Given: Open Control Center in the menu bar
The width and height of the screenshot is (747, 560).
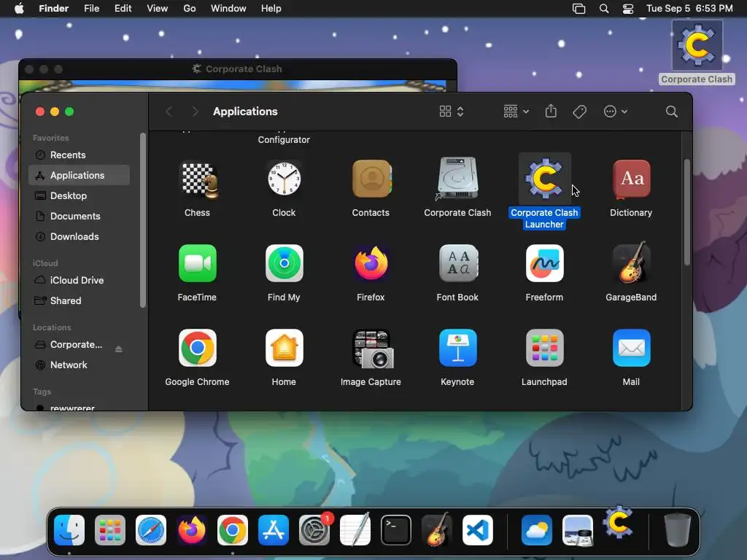Looking at the screenshot, I should (x=628, y=9).
